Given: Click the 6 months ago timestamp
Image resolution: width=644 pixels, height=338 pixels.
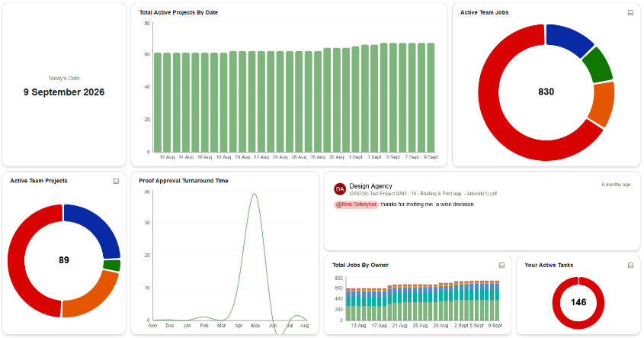Looking at the screenshot, I should 616,185.
